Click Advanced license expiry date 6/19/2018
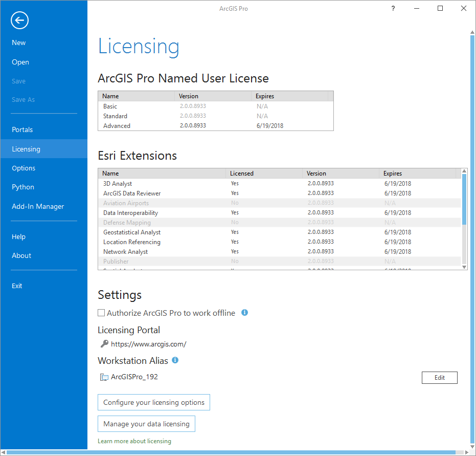Image resolution: width=476 pixels, height=456 pixels. (x=270, y=126)
